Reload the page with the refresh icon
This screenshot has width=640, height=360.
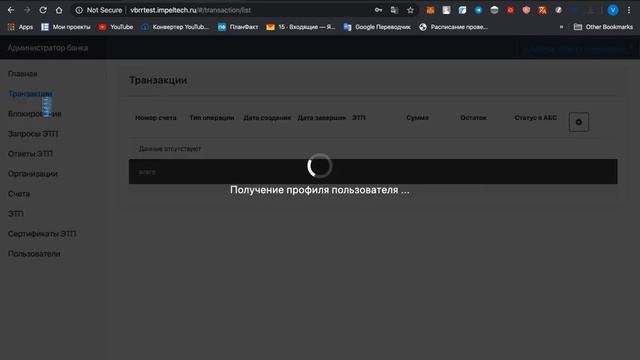coord(43,10)
